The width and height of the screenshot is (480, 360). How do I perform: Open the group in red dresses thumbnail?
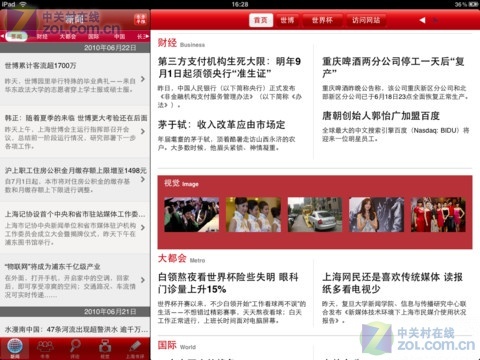pos(438,215)
